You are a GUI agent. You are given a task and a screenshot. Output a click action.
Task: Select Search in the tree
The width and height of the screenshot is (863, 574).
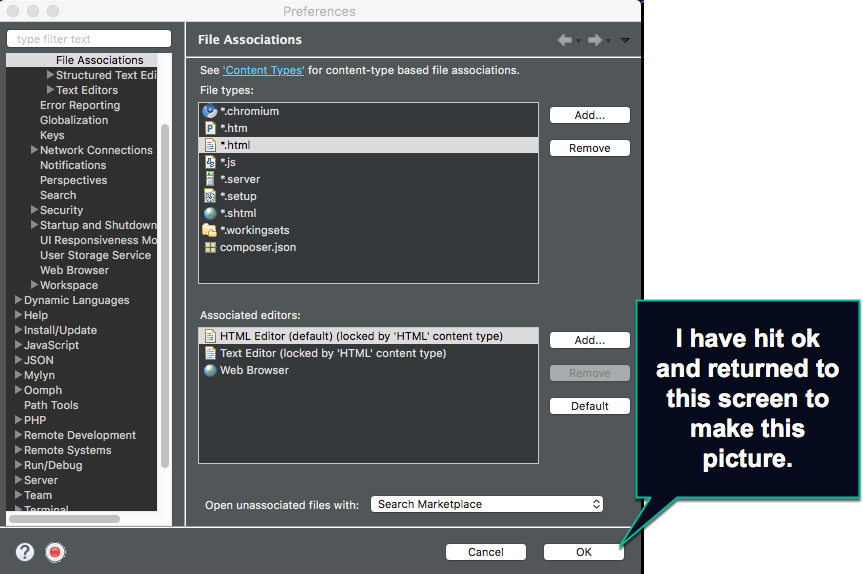[58, 195]
